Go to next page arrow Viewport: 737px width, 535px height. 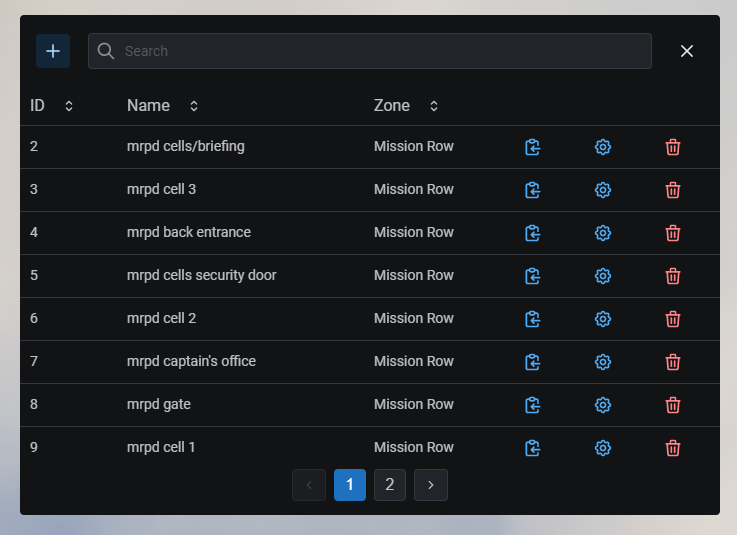pos(431,485)
